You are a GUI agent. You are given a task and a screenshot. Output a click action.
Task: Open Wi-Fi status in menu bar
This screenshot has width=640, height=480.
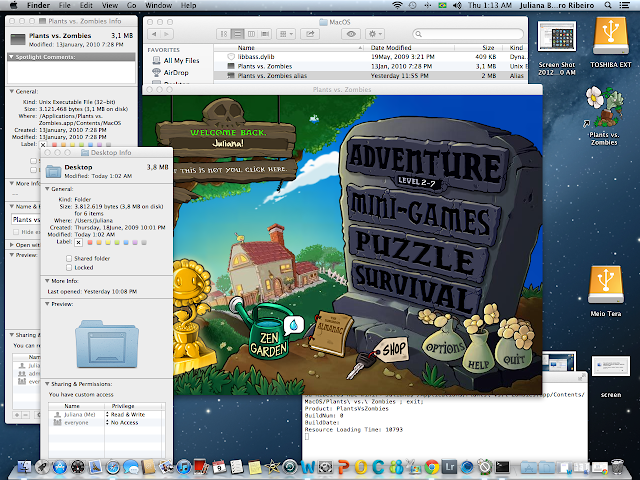[397, 5]
